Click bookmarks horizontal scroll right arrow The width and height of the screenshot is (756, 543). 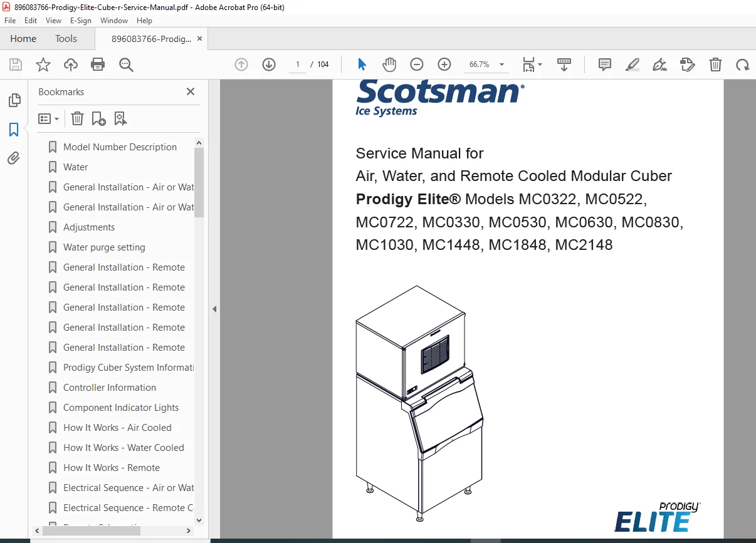(x=190, y=531)
